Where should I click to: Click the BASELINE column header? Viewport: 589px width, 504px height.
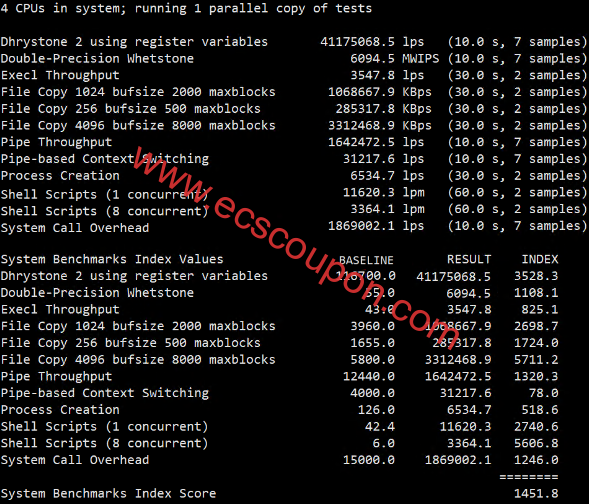pyautogui.click(x=366, y=260)
